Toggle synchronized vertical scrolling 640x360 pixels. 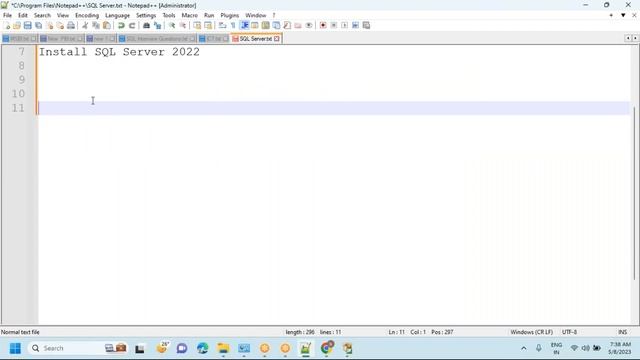(x=197, y=25)
